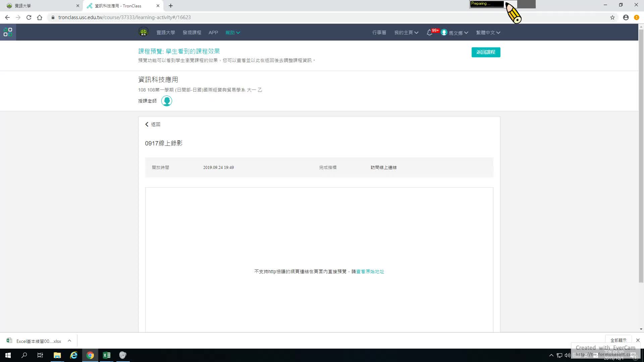Click the Preparing status box of EverCam
This screenshot has height=362, width=644.
[487, 4]
